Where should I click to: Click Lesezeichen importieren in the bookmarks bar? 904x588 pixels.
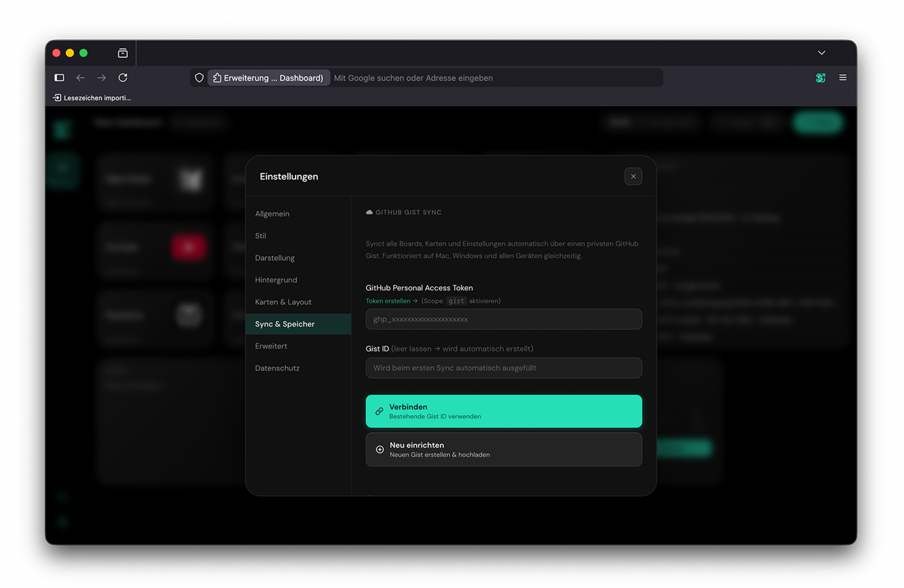91,97
